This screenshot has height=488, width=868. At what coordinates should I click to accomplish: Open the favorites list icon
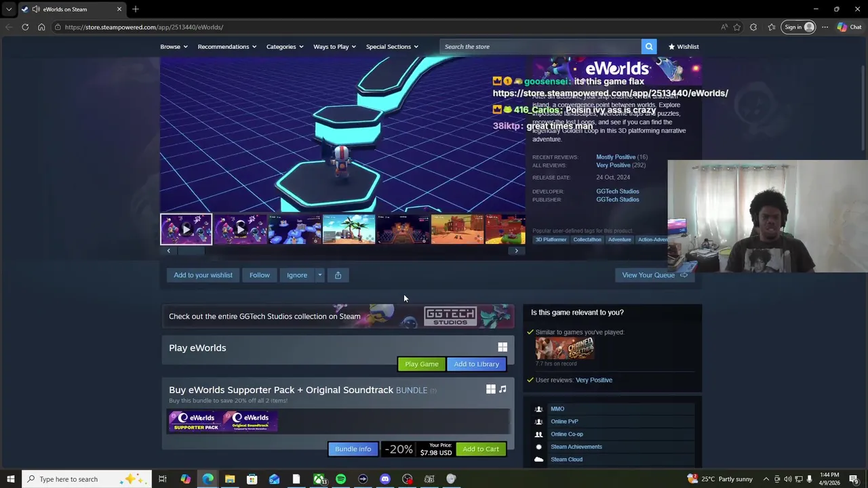coord(772,27)
